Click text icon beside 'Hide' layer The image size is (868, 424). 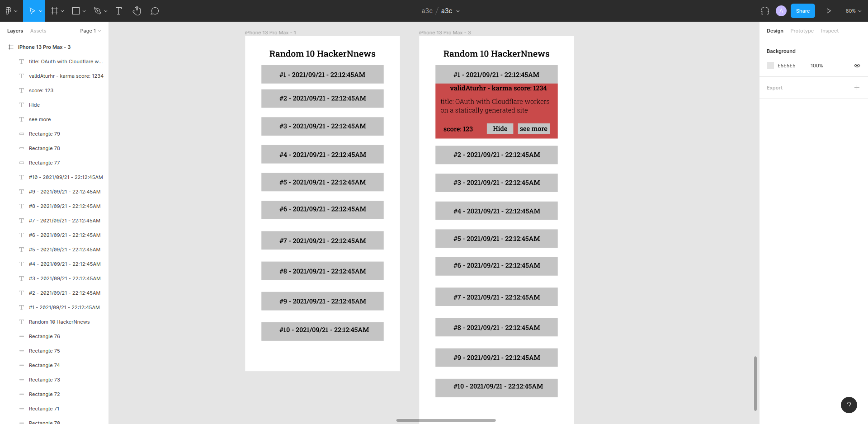pos(21,105)
